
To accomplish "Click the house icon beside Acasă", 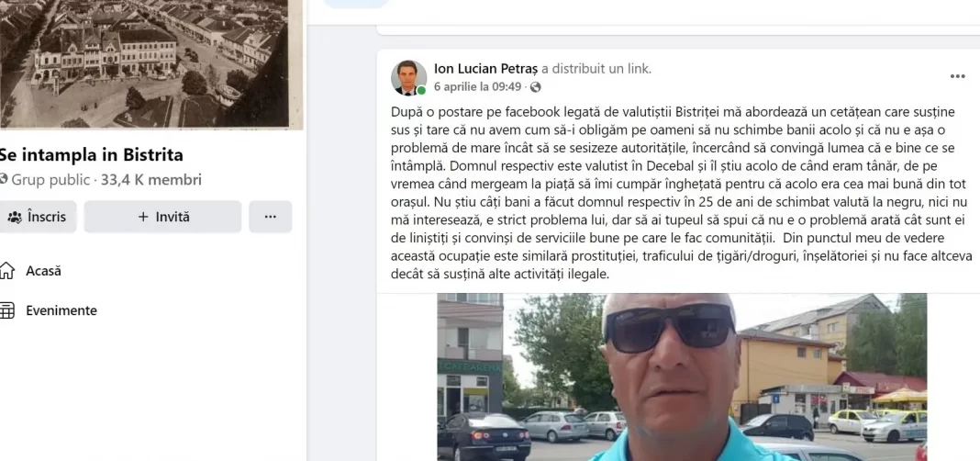I will tap(6, 271).
